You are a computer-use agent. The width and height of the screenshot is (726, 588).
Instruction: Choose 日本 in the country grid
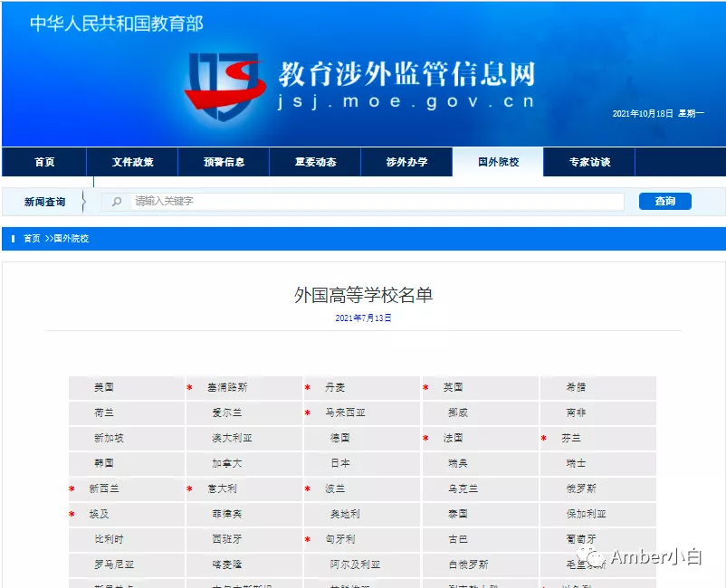click(340, 463)
